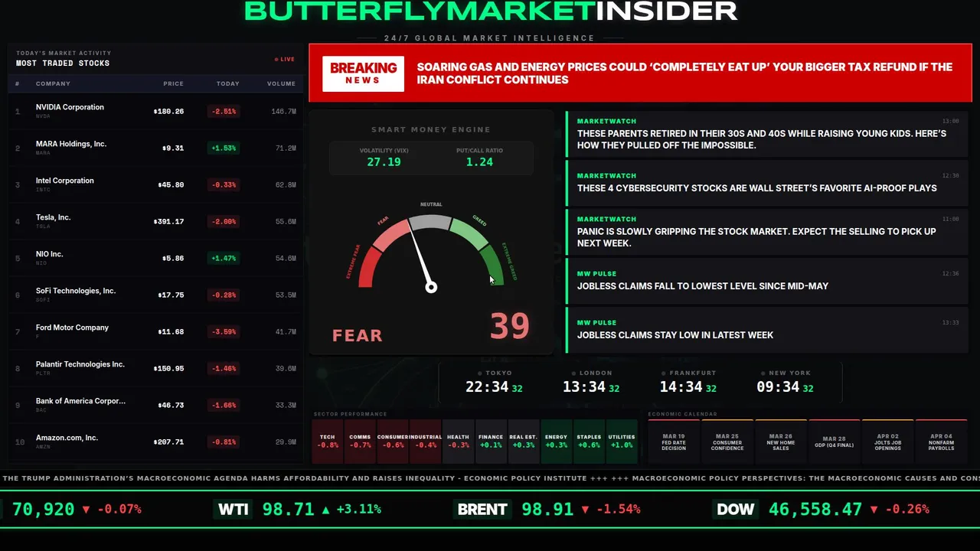Viewport: 980px width, 551px height.
Task: Click the red LIVE indicator dot
Action: (276, 59)
